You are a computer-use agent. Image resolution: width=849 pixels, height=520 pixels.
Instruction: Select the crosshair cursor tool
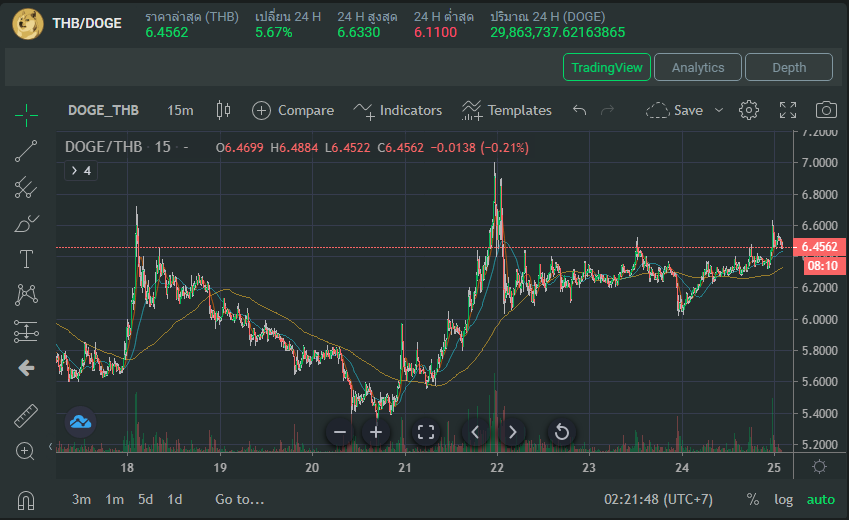[26, 114]
